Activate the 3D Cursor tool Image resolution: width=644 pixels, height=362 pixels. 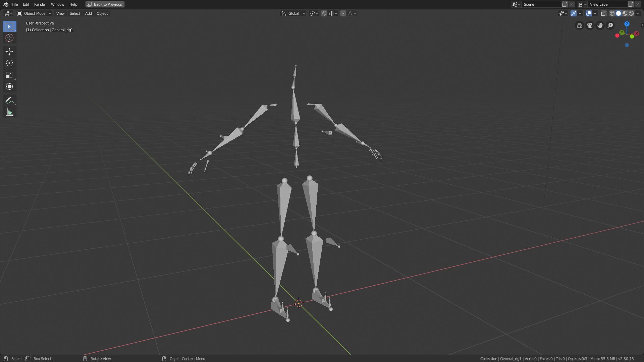(9, 38)
